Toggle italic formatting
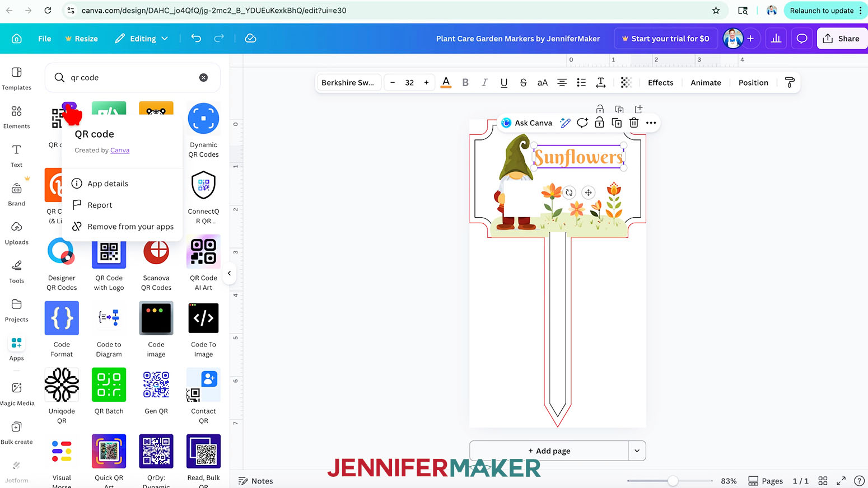Viewport: 868px width, 488px height. point(484,82)
